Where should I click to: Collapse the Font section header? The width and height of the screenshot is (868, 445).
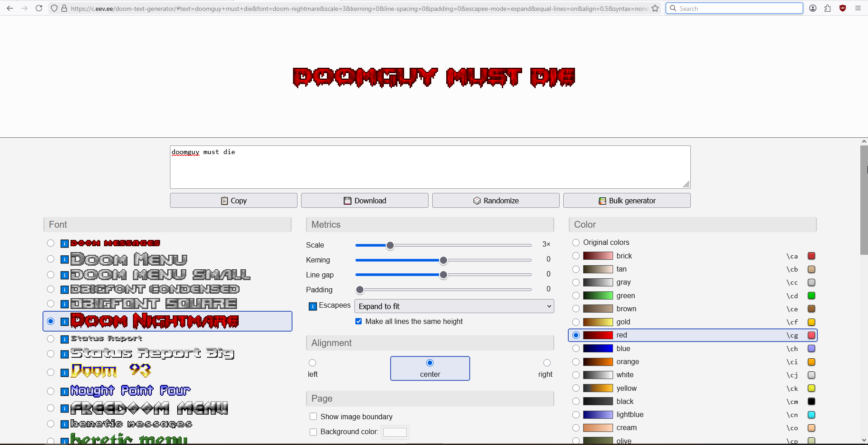click(167, 225)
